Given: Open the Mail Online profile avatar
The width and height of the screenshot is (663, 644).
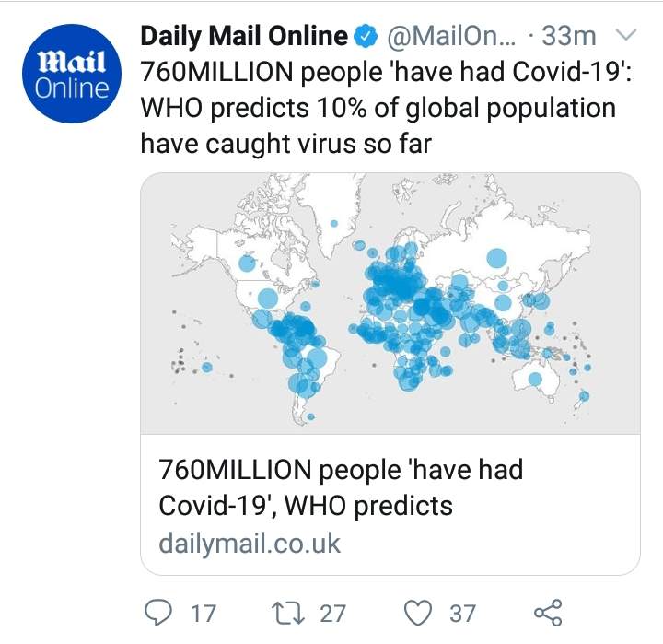Looking at the screenshot, I should (72, 74).
